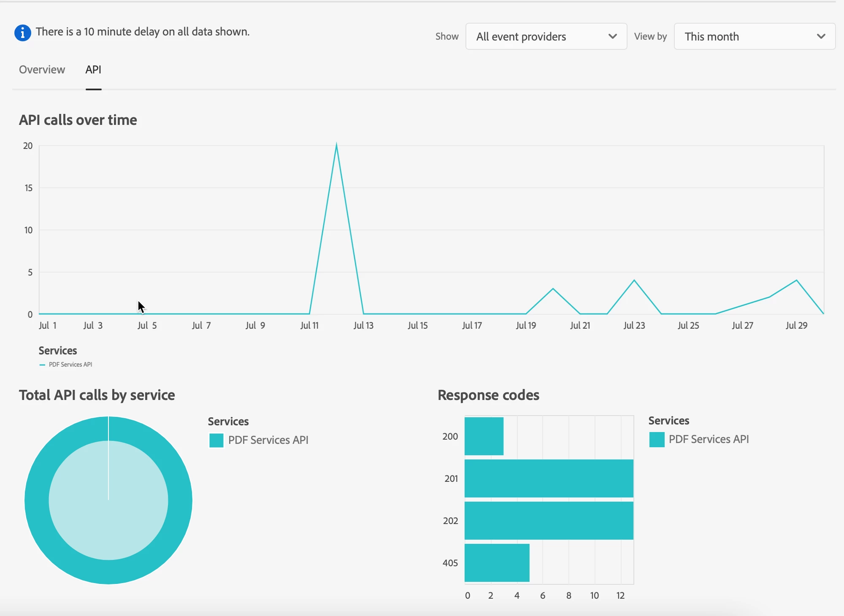Click the 202 response code bar

point(549,521)
